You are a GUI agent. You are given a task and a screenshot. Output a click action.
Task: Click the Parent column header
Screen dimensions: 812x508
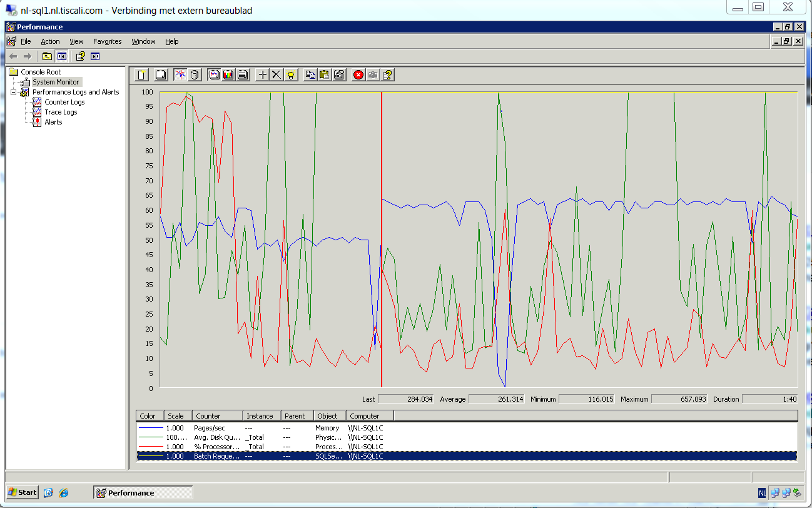click(x=297, y=415)
